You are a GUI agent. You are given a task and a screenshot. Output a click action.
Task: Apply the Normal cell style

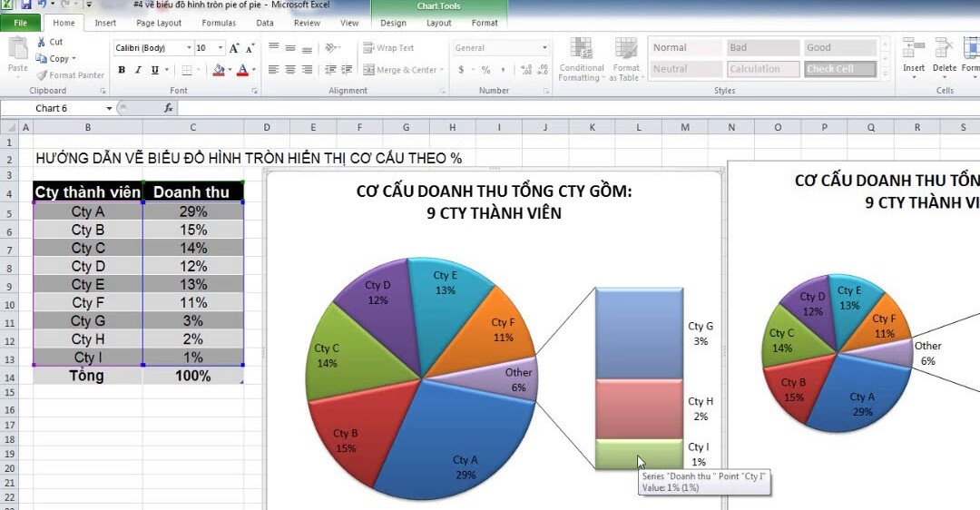click(x=686, y=47)
